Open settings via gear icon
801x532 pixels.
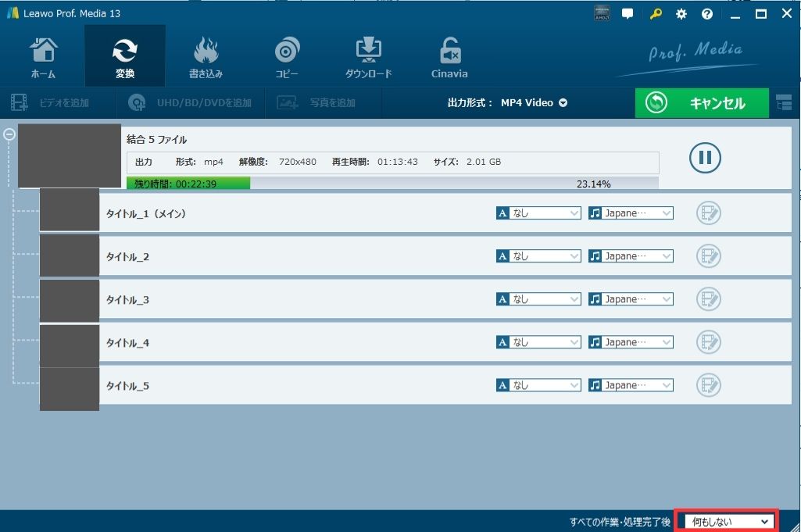[x=681, y=14]
